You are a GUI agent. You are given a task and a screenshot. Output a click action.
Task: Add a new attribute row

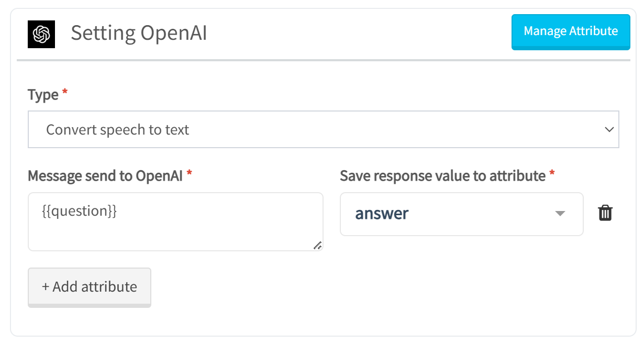90,287
